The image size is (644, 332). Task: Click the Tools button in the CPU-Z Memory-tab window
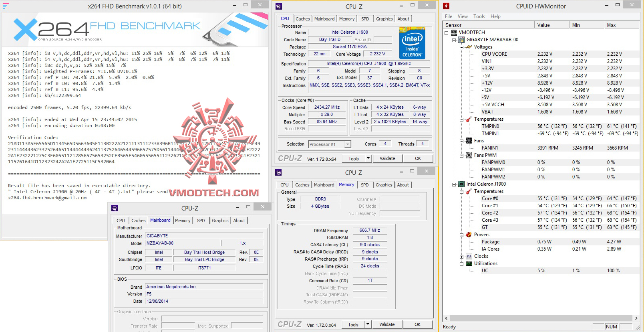[353, 324]
